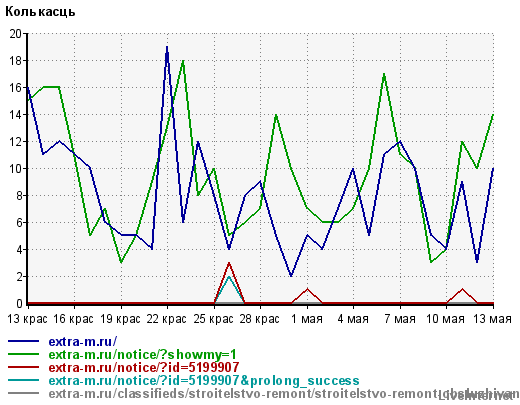Click the 13 мая x-axis label
Image resolution: width=520 pixels, height=405 pixels.
(x=493, y=319)
